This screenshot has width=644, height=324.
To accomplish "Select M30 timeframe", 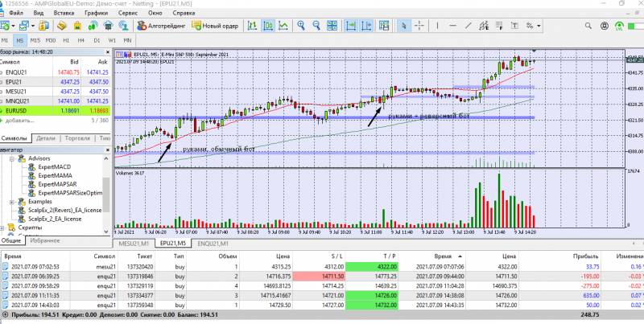I will tap(51, 41).
